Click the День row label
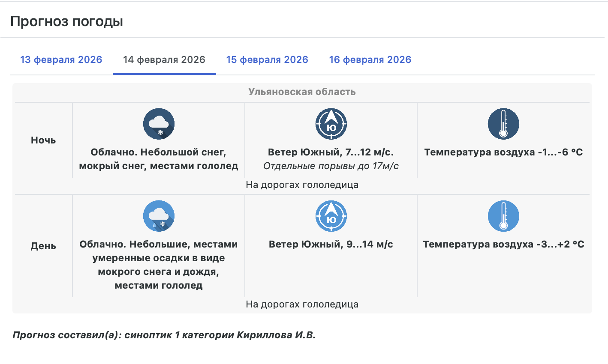This screenshot has width=608, height=364. click(43, 246)
